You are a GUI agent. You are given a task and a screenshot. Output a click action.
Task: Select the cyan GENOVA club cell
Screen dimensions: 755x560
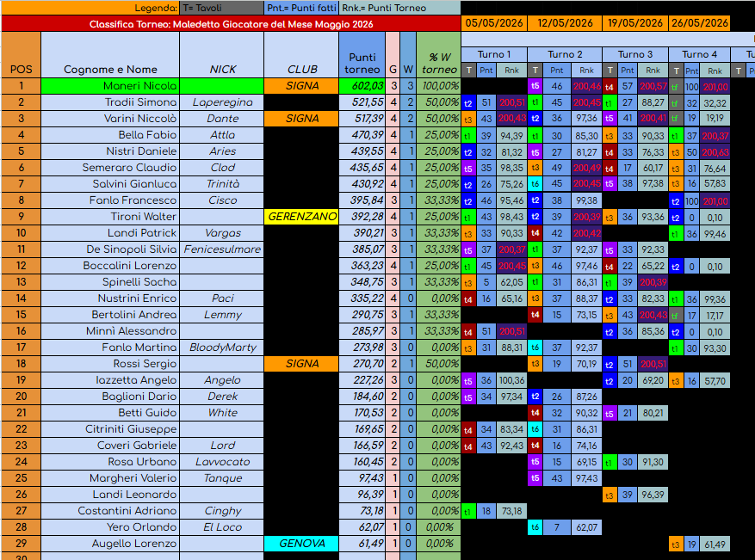coord(301,545)
